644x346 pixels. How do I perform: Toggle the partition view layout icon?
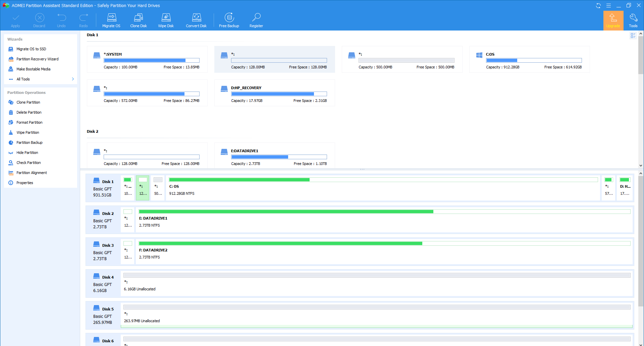[x=633, y=36]
